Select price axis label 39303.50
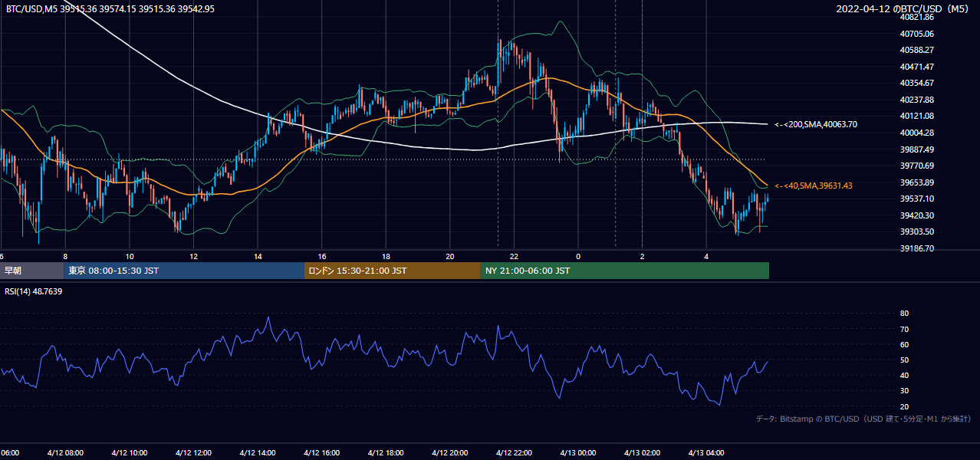This screenshot has height=460, width=980. tap(917, 232)
